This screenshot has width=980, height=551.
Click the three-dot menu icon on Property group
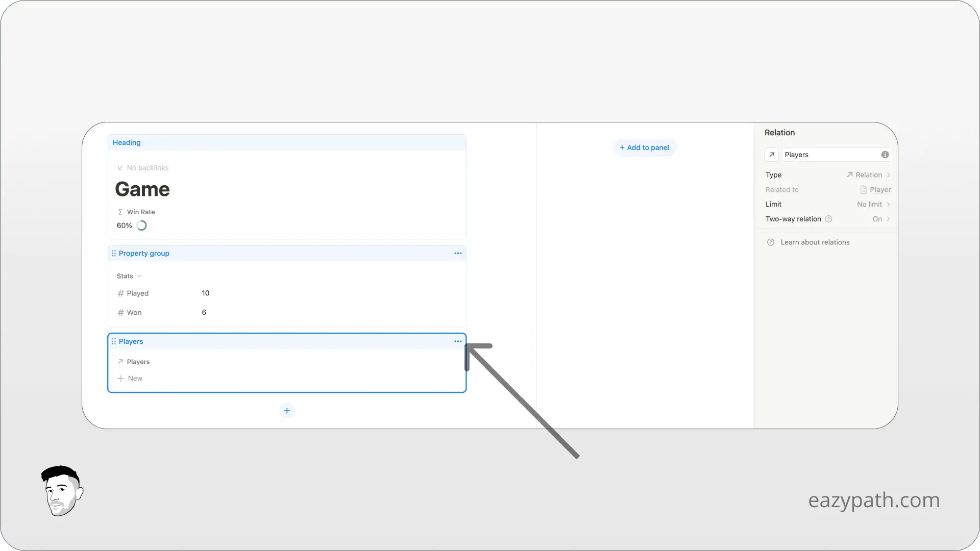[458, 253]
